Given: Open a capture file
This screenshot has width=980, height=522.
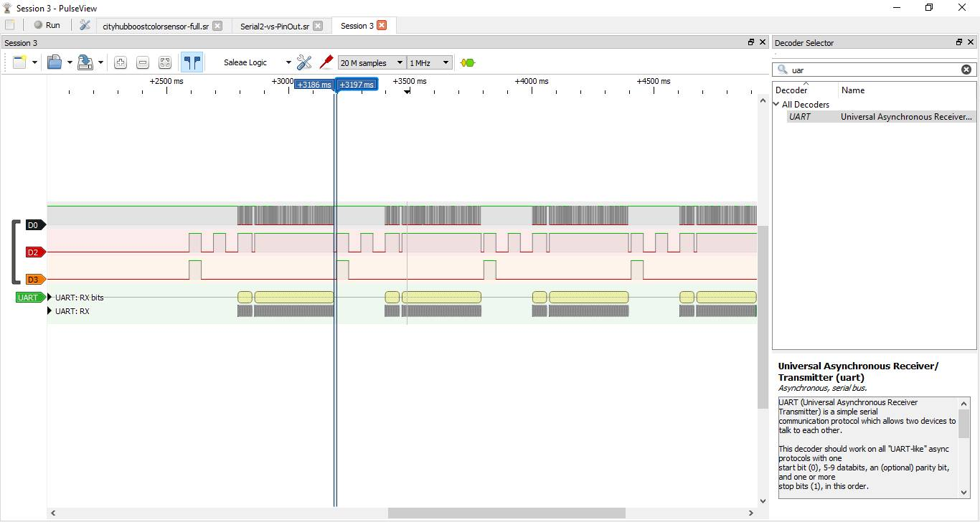Looking at the screenshot, I should (56, 62).
